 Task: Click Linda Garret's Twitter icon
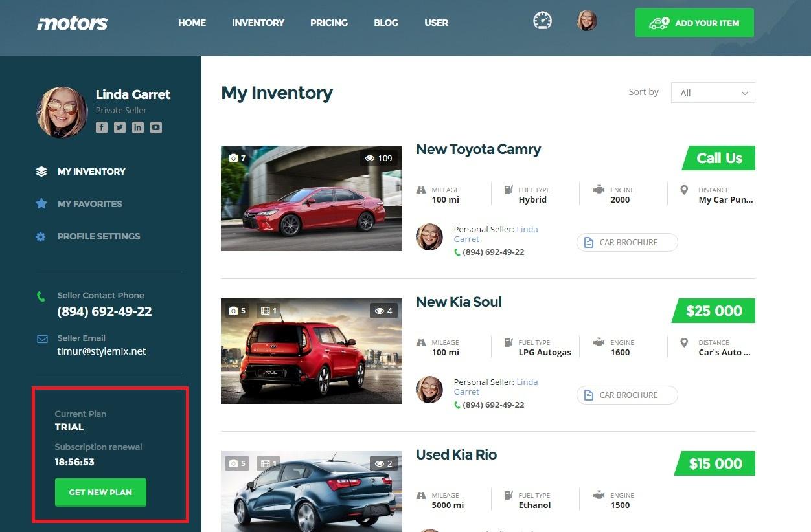120,127
